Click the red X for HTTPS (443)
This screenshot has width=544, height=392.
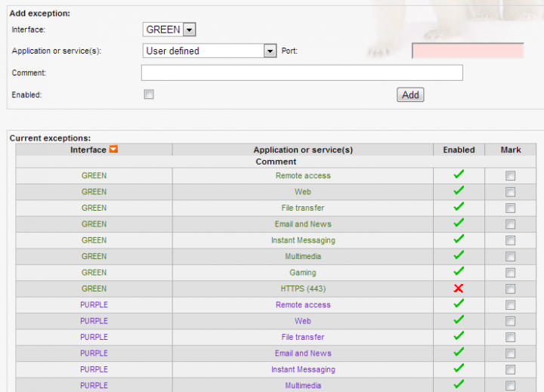(x=458, y=289)
